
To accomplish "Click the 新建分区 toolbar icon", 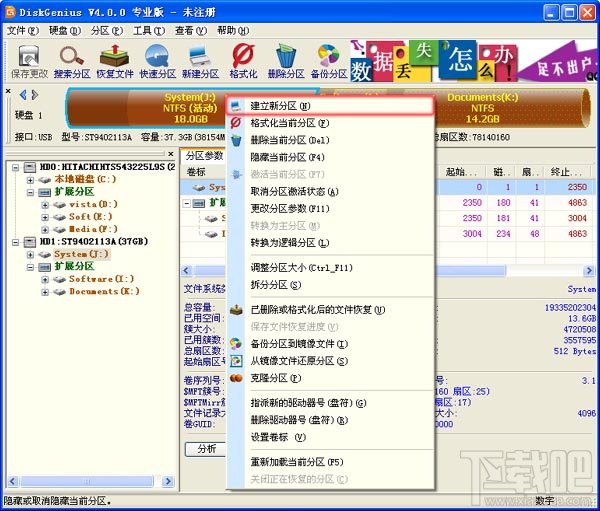I will tap(200, 61).
